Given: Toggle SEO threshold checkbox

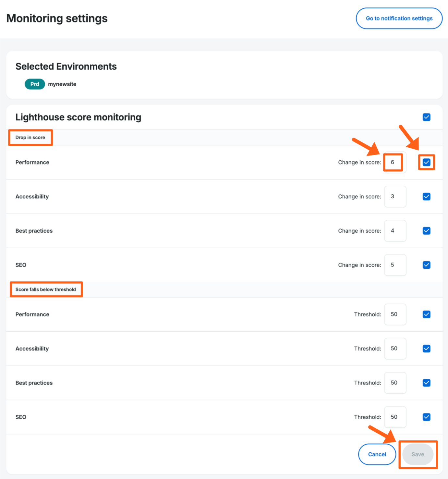Looking at the screenshot, I should click(426, 417).
